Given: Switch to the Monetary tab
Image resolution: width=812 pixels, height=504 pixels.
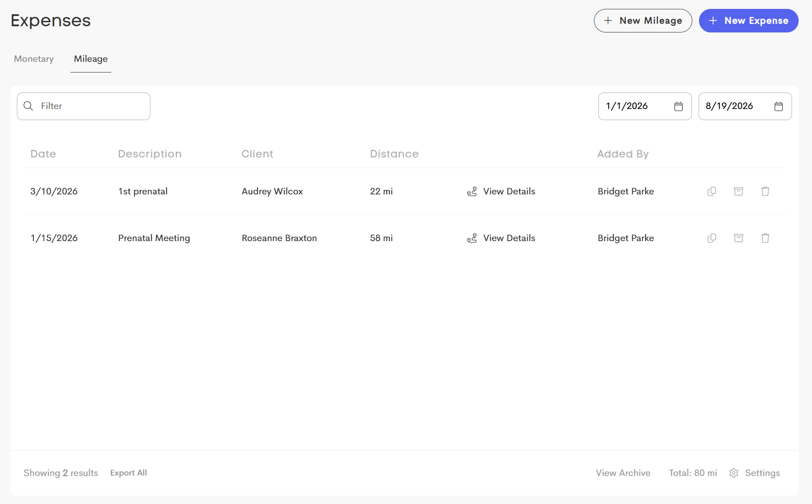Looking at the screenshot, I should (34, 59).
